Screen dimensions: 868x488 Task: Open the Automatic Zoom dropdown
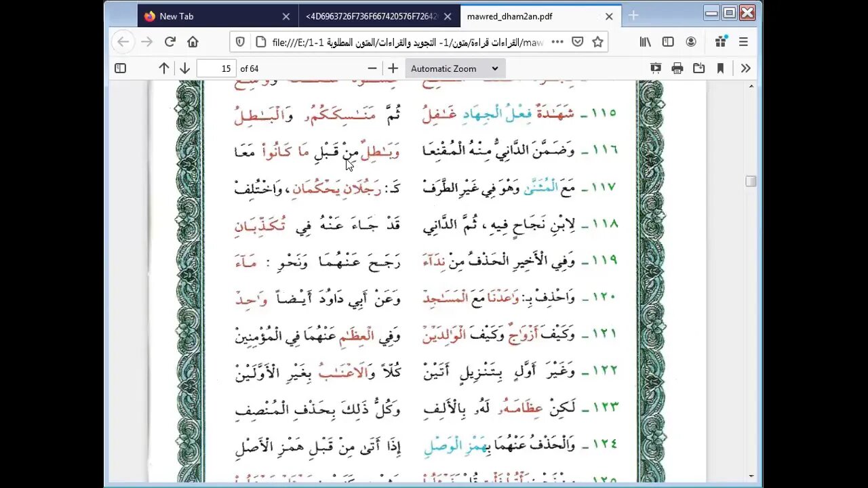pos(454,68)
